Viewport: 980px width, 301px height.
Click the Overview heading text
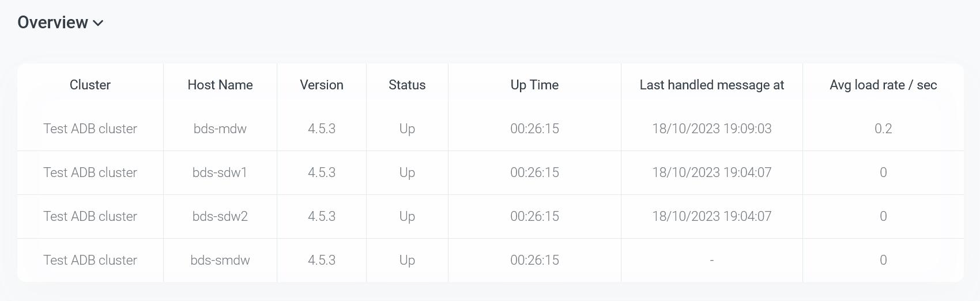52,22
